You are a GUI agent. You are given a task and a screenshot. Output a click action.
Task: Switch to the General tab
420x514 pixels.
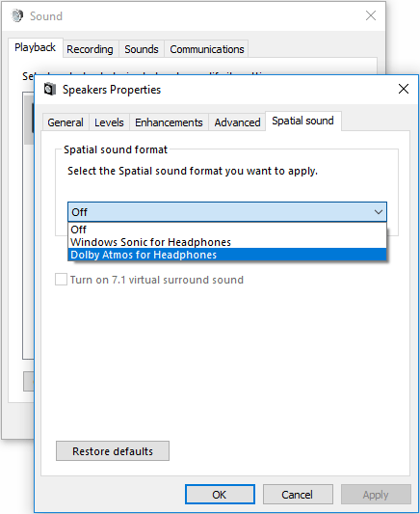coord(66,122)
